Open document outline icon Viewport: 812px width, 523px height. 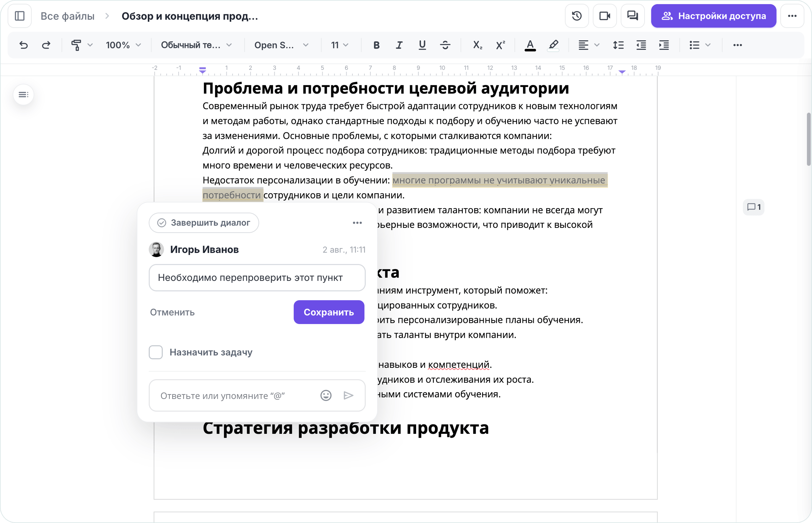[x=23, y=94]
